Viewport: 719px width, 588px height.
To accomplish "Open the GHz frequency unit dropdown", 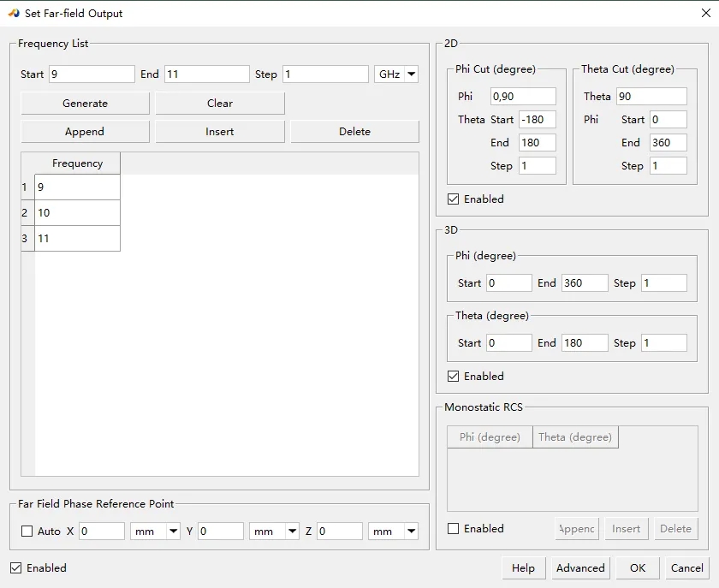I will 396,74.
